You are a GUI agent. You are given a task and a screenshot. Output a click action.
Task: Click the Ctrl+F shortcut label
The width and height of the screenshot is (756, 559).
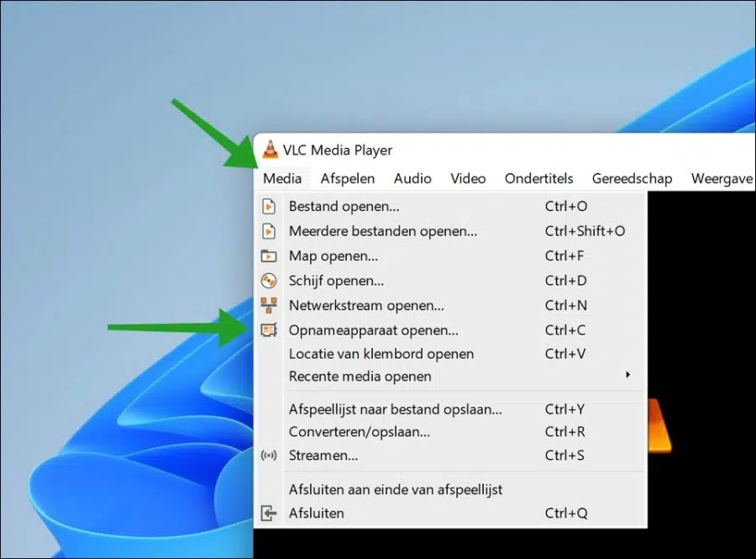pos(564,256)
